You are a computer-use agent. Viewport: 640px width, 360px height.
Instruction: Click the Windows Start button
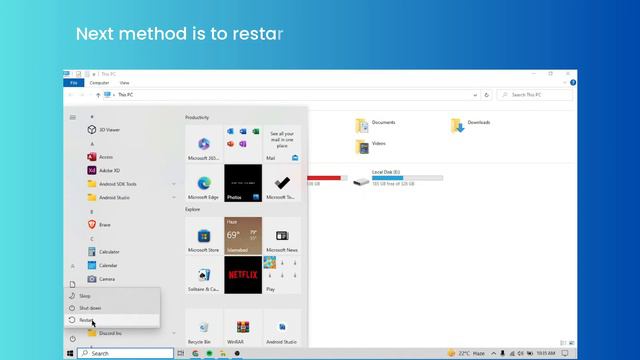click(x=70, y=353)
